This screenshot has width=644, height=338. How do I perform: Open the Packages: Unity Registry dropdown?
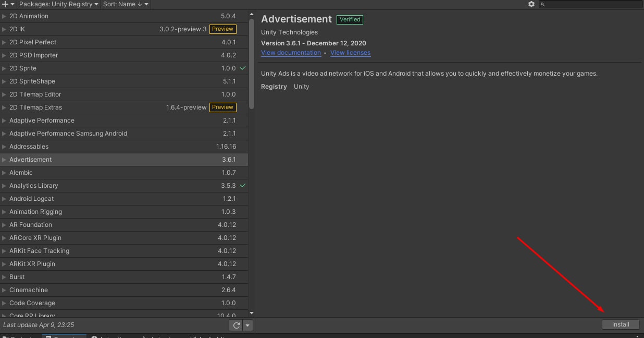tap(58, 4)
